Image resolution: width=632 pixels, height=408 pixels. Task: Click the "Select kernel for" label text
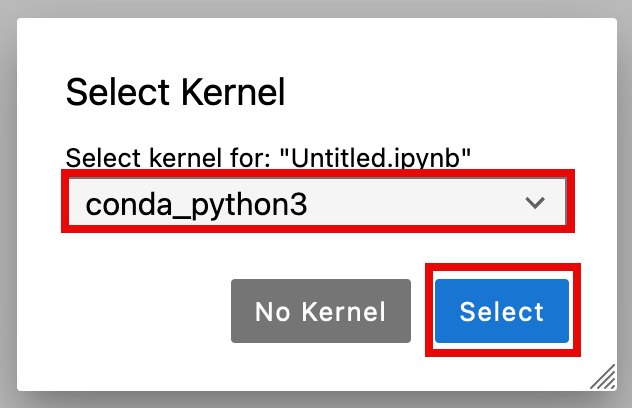tap(168, 157)
